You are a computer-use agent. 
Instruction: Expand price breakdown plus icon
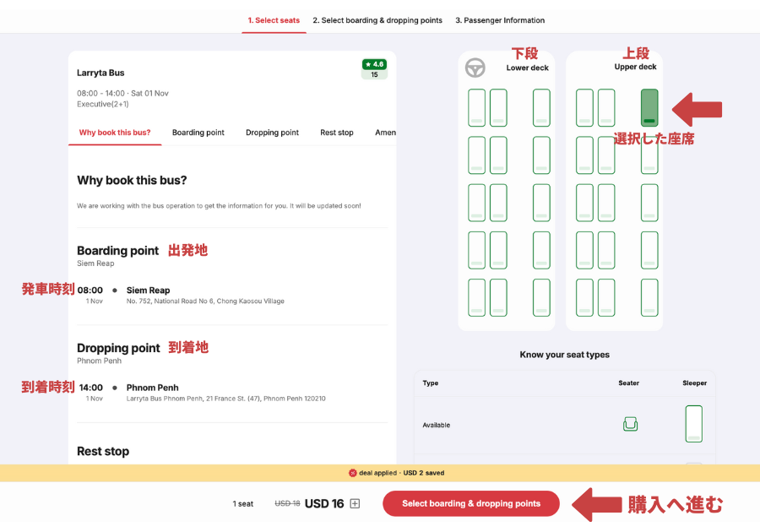pyautogui.click(x=355, y=503)
